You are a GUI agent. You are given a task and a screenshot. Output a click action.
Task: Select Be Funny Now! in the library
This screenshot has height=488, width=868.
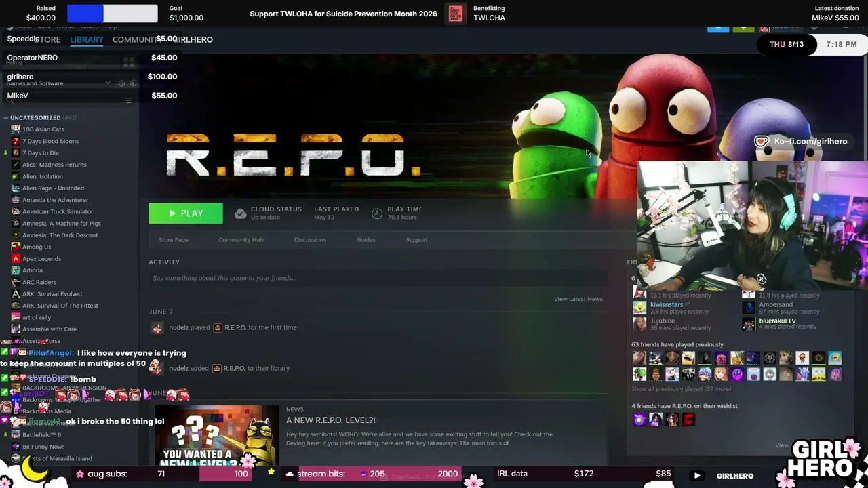(43, 447)
